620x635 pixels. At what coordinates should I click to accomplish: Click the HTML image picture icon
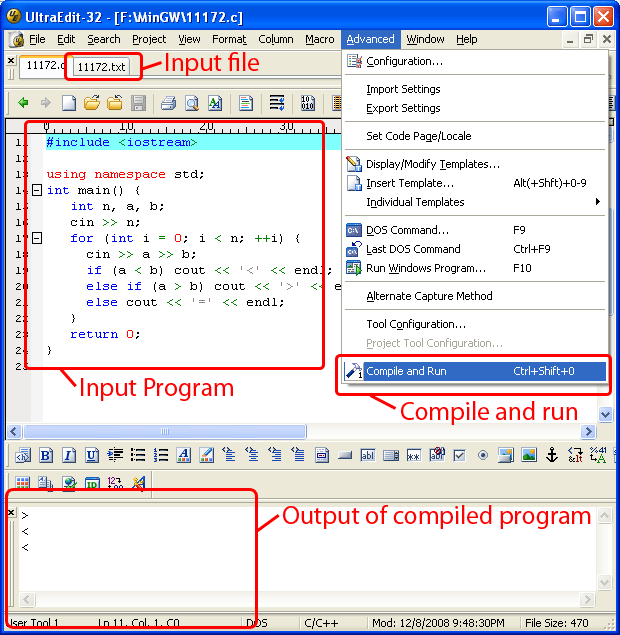coord(529,455)
